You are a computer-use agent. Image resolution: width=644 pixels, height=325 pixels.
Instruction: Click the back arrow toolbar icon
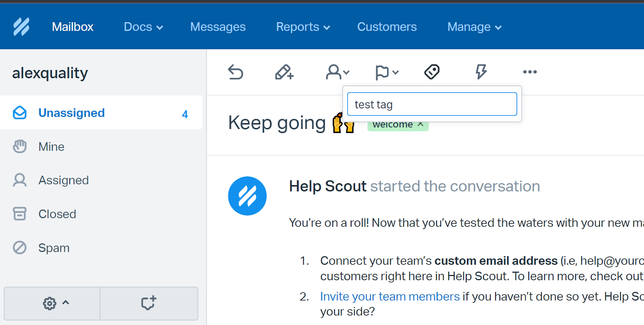click(x=235, y=72)
